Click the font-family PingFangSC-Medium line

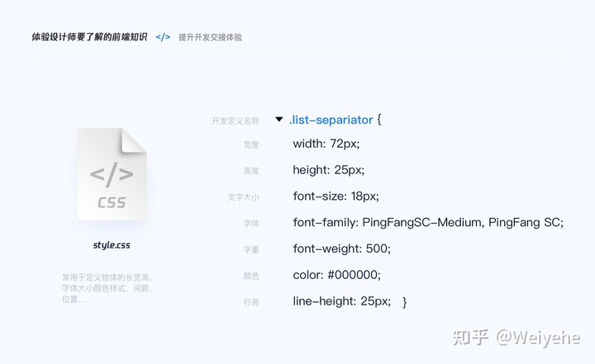point(428,222)
